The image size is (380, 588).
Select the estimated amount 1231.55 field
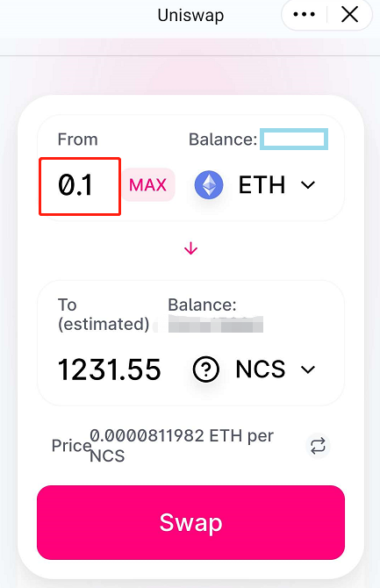point(110,369)
